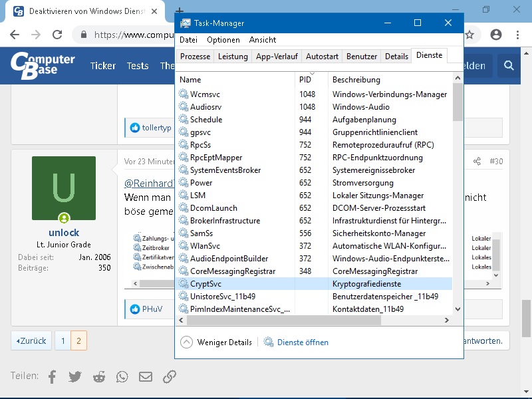Open the browser profile avatar
The image size is (532, 399).
[495, 35]
